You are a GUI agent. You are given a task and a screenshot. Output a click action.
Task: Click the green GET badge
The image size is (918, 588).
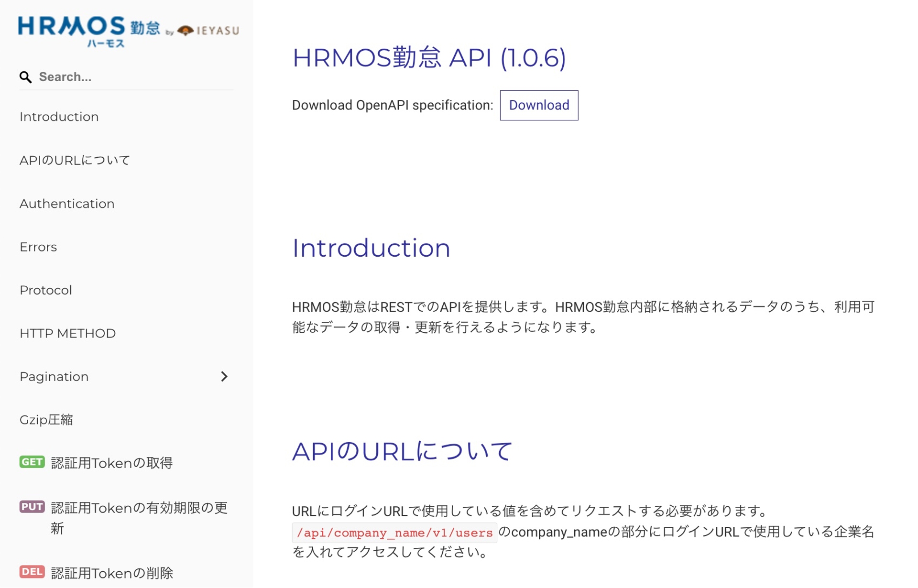coord(32,462)
